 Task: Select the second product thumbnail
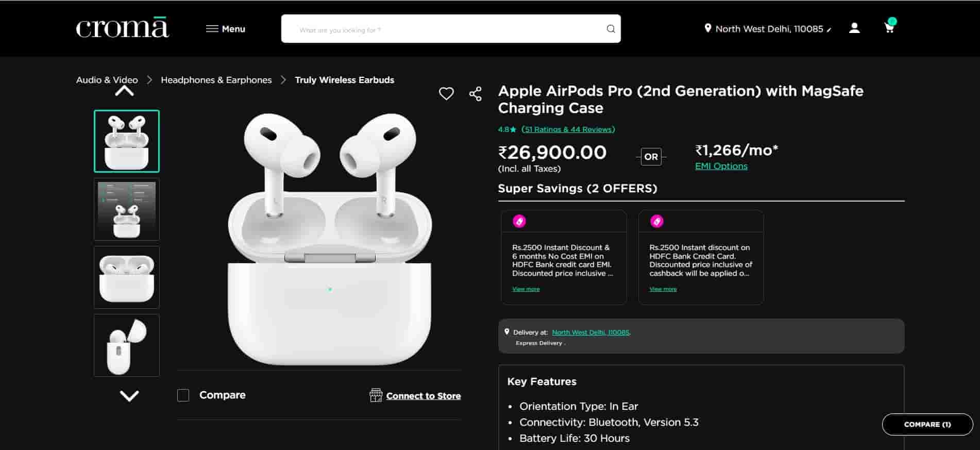(127, 209)
